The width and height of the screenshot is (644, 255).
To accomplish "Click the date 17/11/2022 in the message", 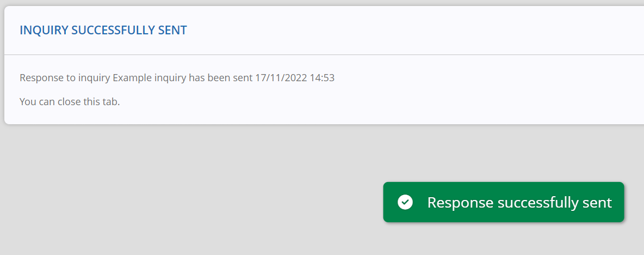I will (x=281, y=78).
